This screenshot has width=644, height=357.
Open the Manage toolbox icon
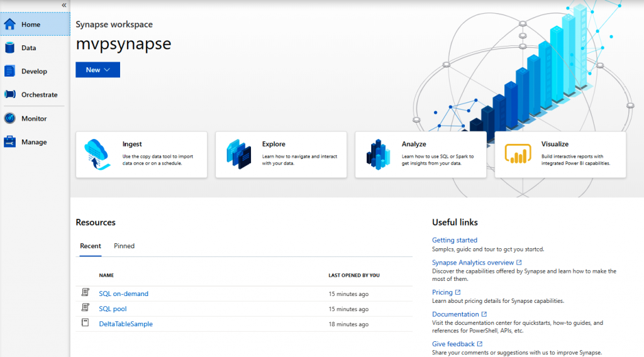10,142
